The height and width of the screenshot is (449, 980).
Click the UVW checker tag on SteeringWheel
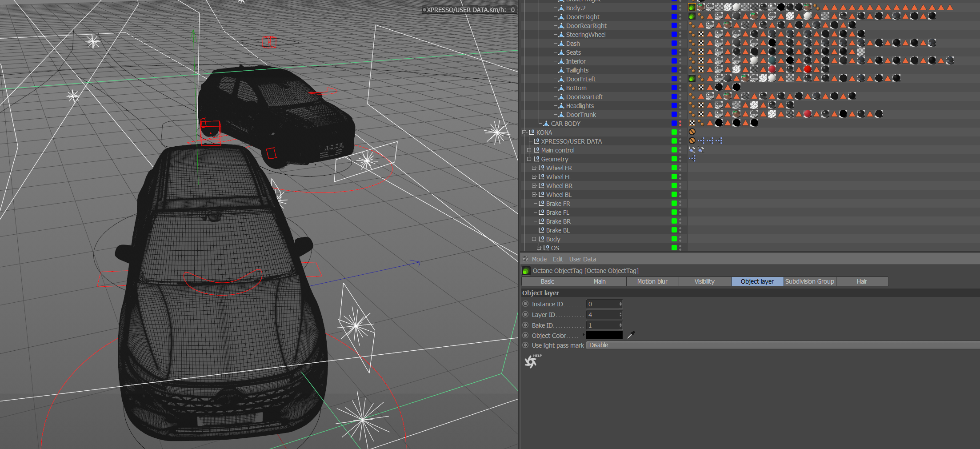701,34
